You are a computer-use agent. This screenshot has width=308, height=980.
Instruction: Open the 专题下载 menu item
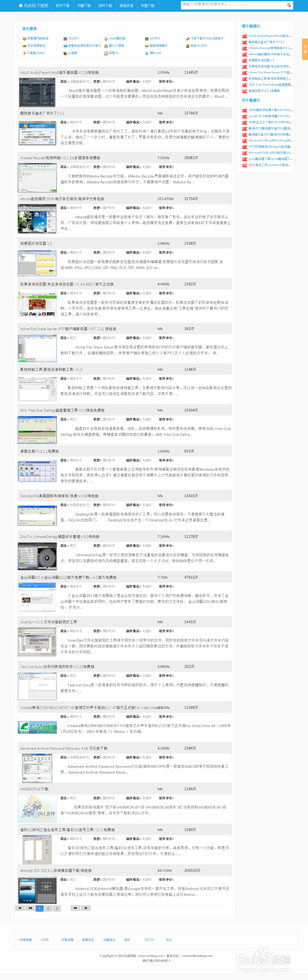pos(148,6)
